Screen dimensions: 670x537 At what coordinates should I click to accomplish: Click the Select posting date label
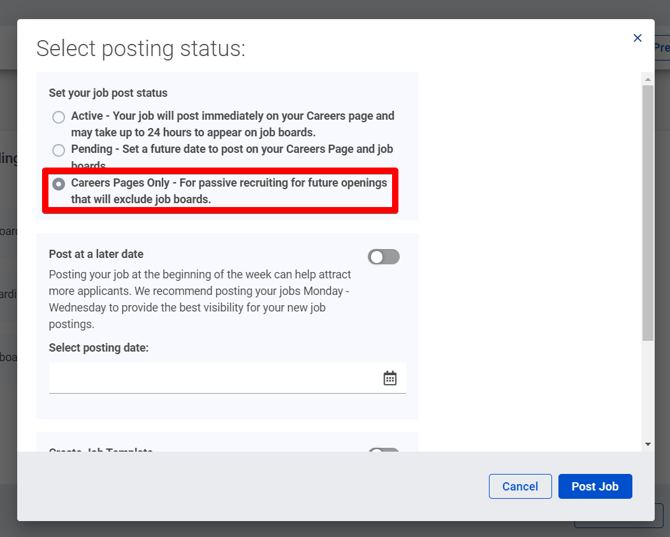point(98,347)
